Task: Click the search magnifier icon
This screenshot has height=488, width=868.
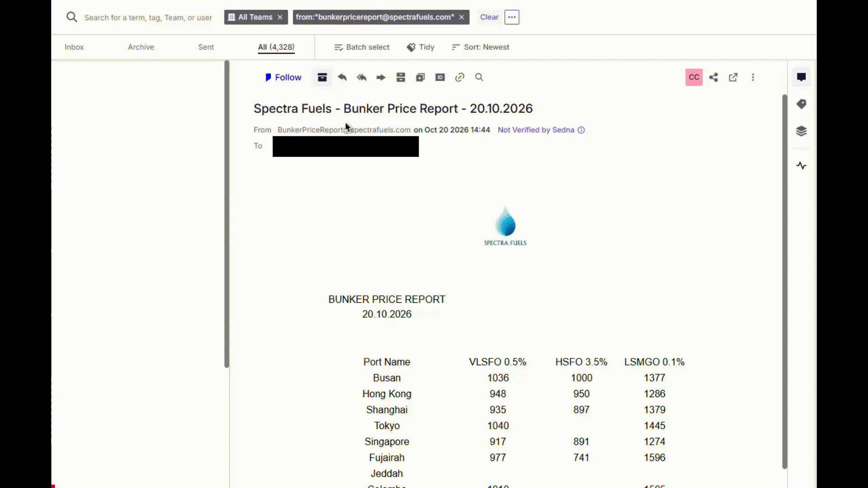Action: 71,17
